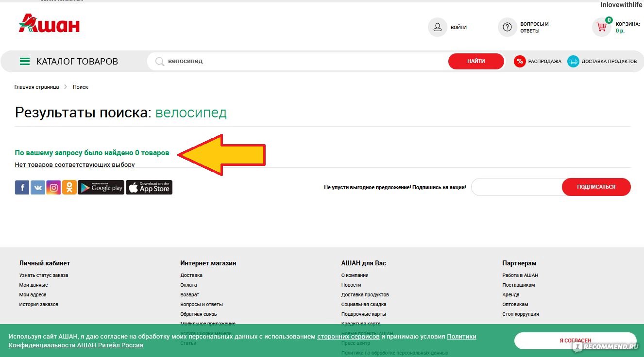The height and width of the screenshot is (357, 644).
Task: Click the ПОДПИСАТЬСЯ subscribe button
Action: click(x=596, y=187)
